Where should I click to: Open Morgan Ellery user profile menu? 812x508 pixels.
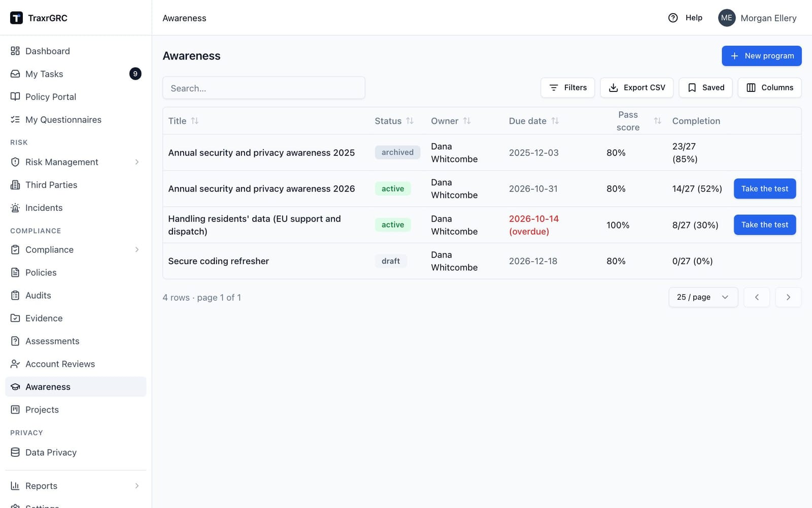[x=757, y=18]
